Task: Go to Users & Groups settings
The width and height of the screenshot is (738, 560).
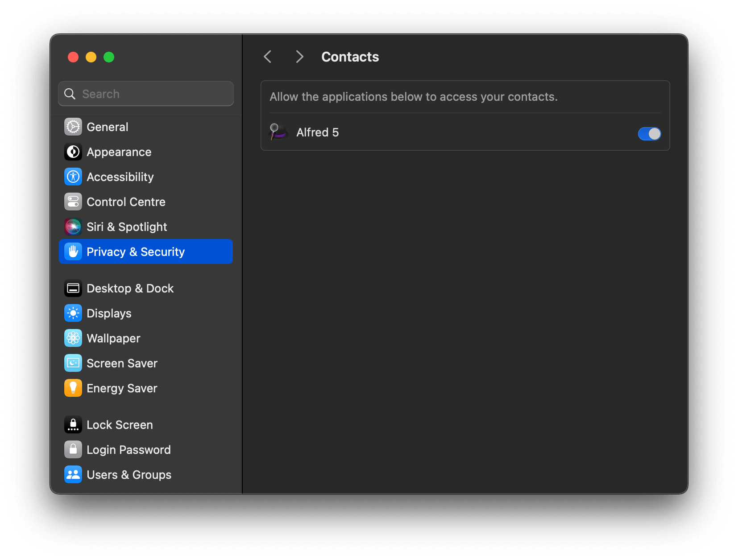Action: (73, 474)
